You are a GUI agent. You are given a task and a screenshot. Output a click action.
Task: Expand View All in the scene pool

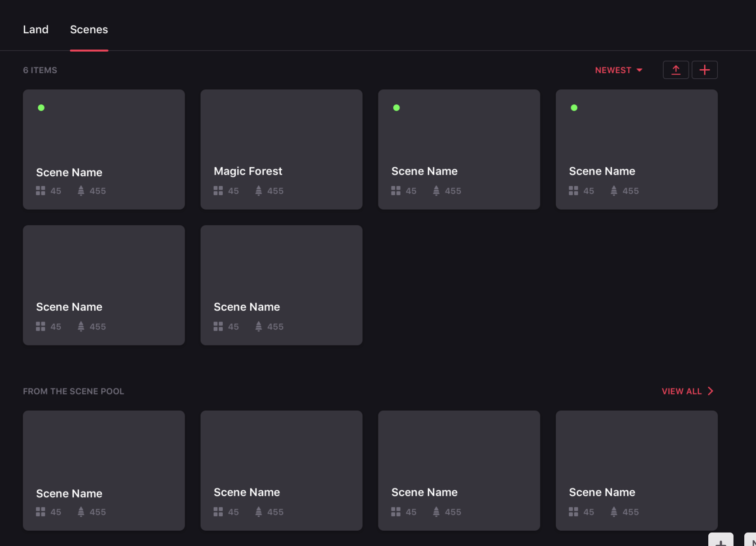(x=682, y=391)
